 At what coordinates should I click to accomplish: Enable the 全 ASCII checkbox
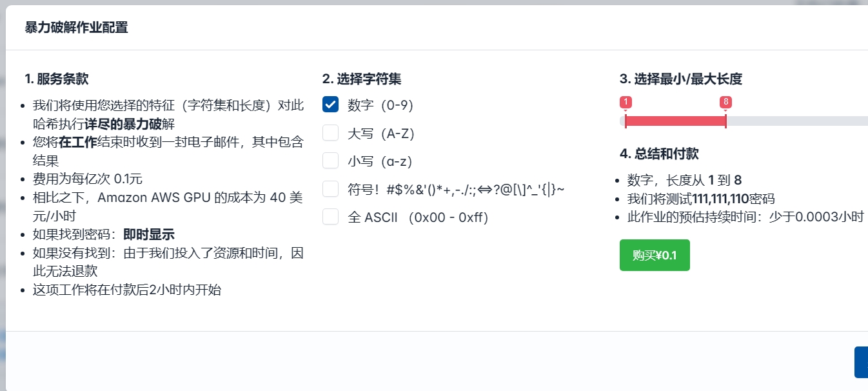point(330,217)
